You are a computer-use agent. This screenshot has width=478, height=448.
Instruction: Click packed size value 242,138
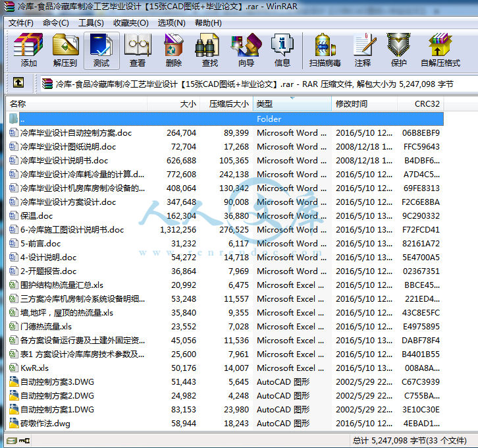point(234,174)
